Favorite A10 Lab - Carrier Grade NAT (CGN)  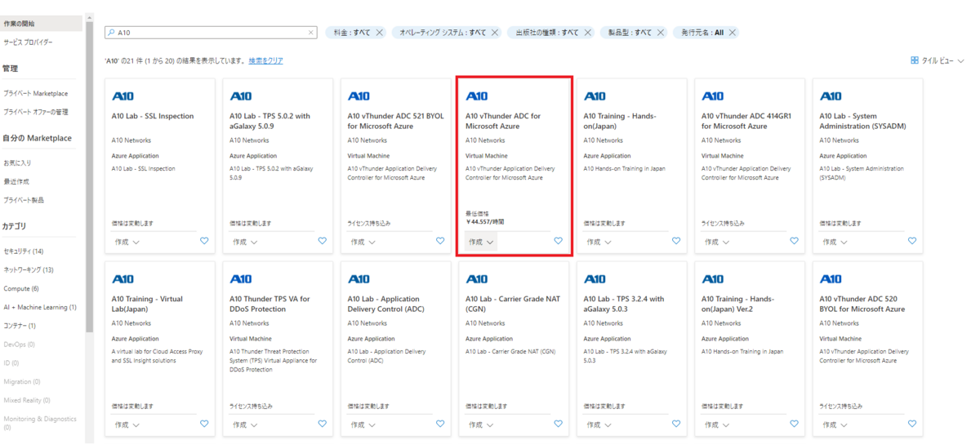(558, 424)
